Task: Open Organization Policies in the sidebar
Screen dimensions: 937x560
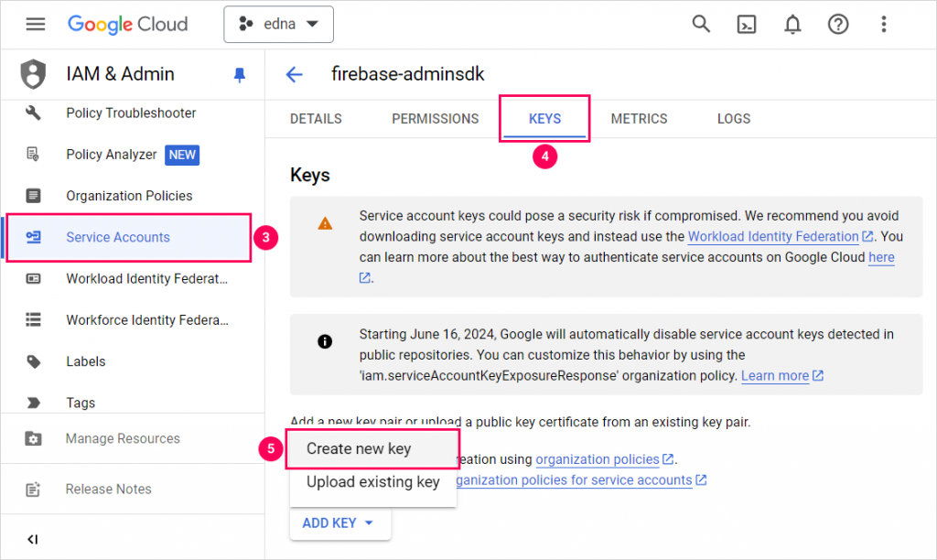Action: [x=129, y=196]
